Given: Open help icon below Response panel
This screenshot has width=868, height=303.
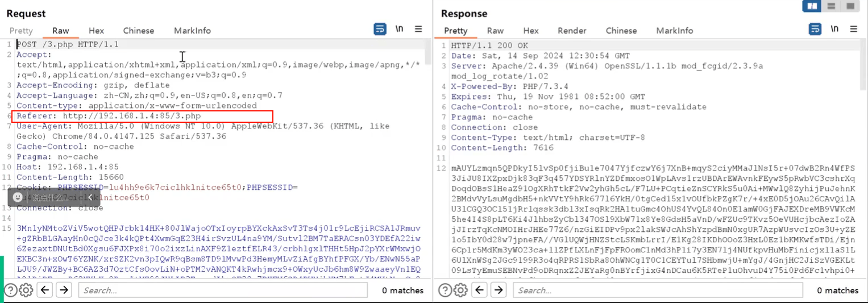Looking at the screenshot, I should [x=445, y=290].
